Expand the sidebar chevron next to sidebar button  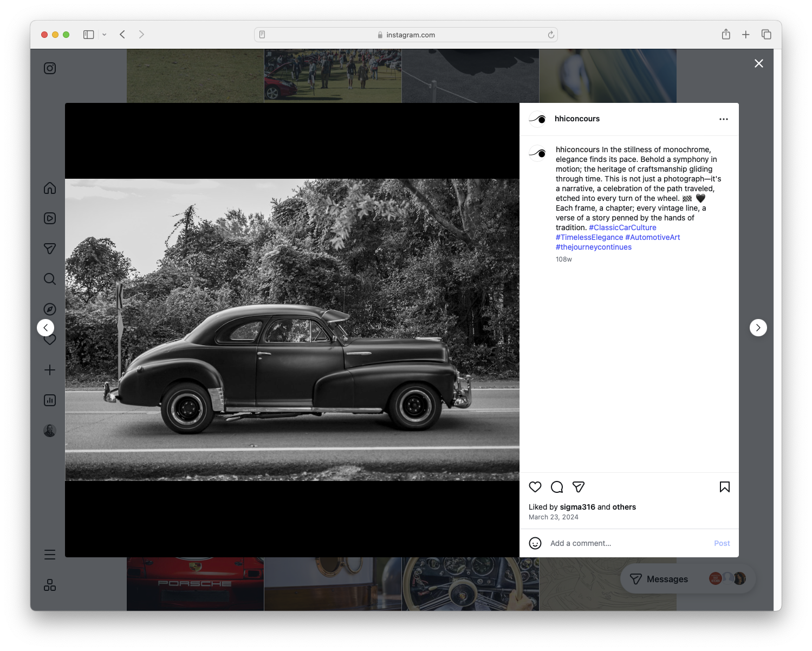(105, 34)
